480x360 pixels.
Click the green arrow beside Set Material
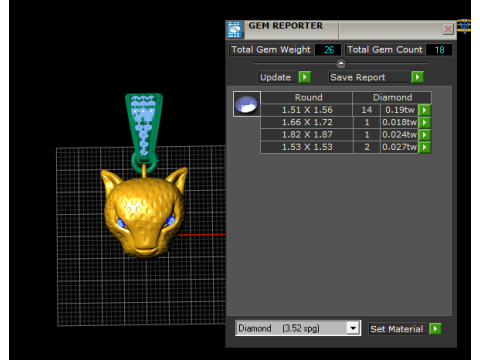(435, 329)
